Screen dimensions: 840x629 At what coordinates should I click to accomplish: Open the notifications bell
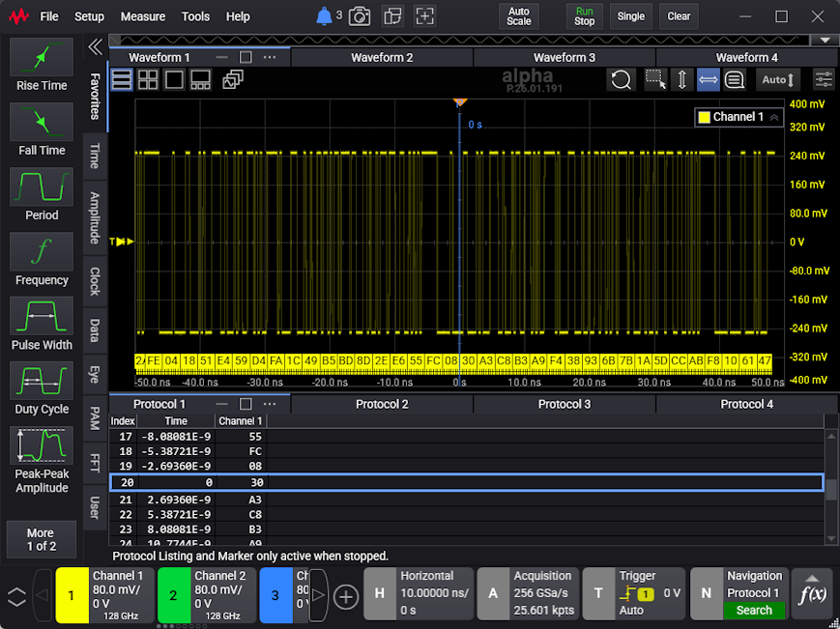(324, 16)
